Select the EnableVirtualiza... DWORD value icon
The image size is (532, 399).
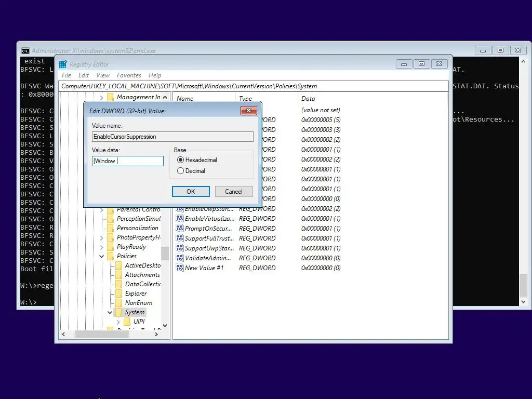pos(179,219)
